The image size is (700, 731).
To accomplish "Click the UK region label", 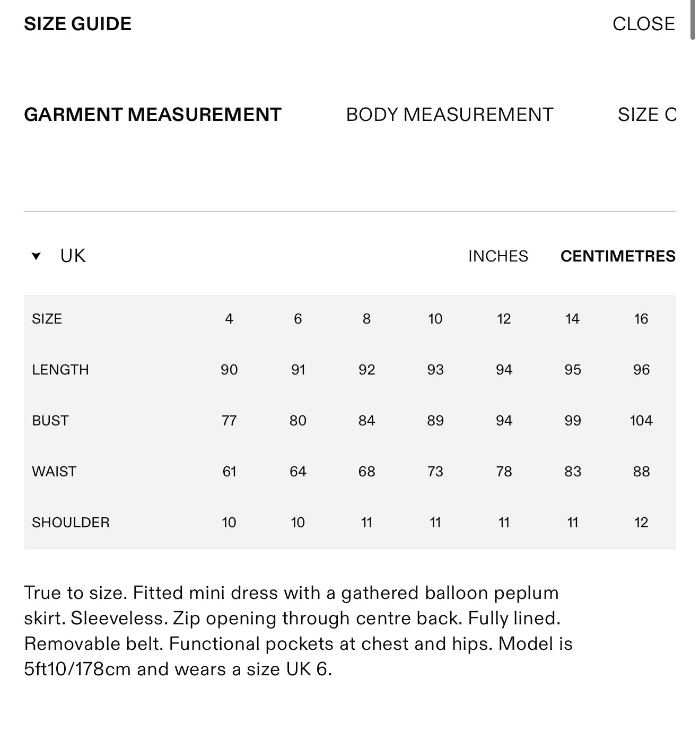I will [73, 256].
